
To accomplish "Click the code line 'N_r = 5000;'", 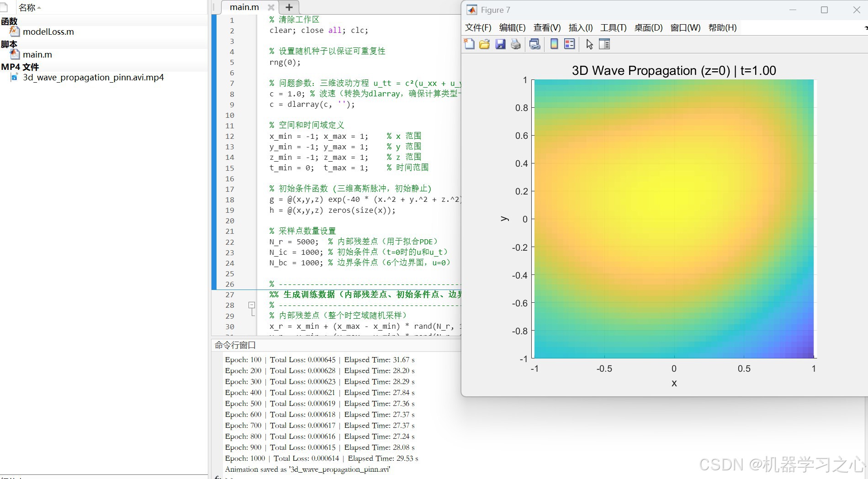I will 294,242.
